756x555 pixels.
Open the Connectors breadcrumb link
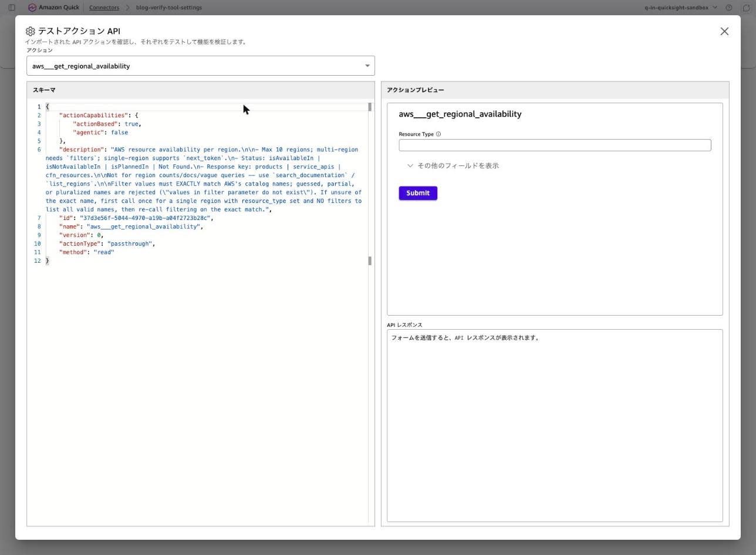(104, 8)
